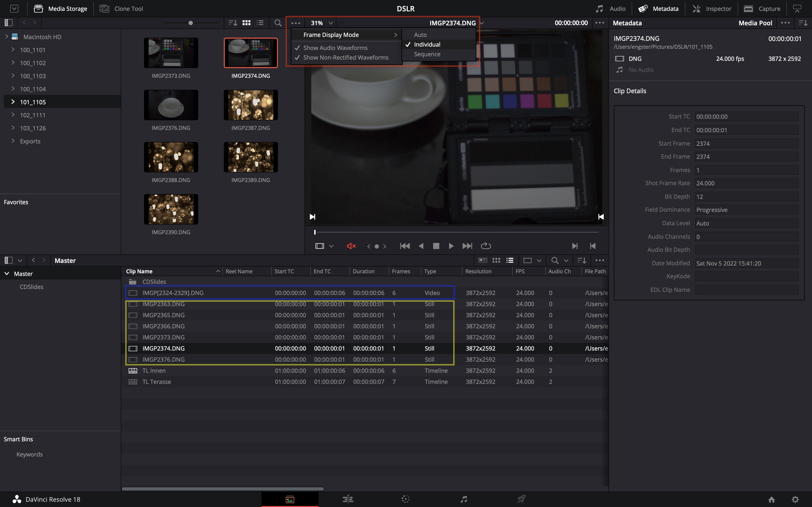
Task: Select the IMGP2387.DNG thumbnail
Action: pyautogui.click(x=251, y=105)
